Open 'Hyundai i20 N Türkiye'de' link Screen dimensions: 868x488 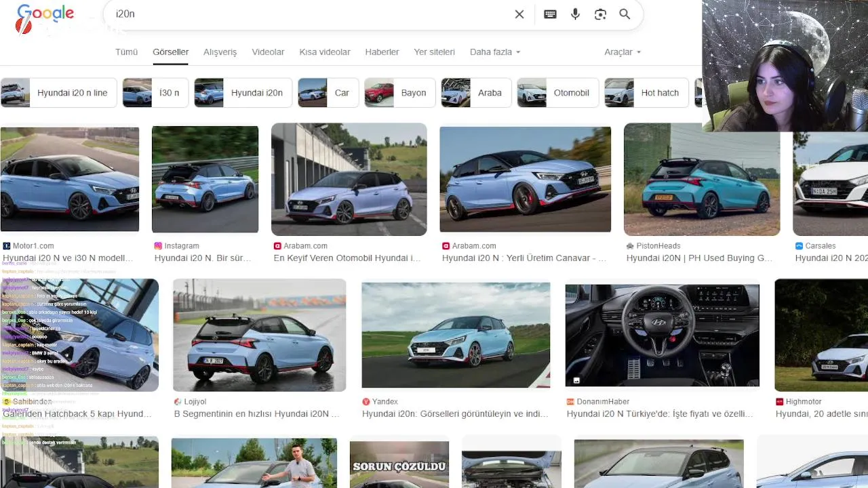pyautogui.click(x=660, y=414)
